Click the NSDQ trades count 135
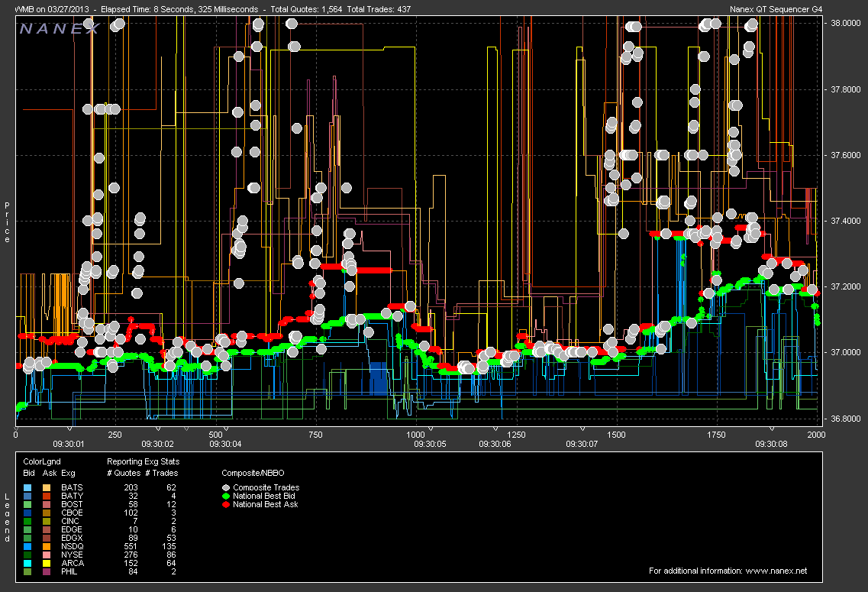Screen dimensions: 868x592 click(x=169, y=547)
